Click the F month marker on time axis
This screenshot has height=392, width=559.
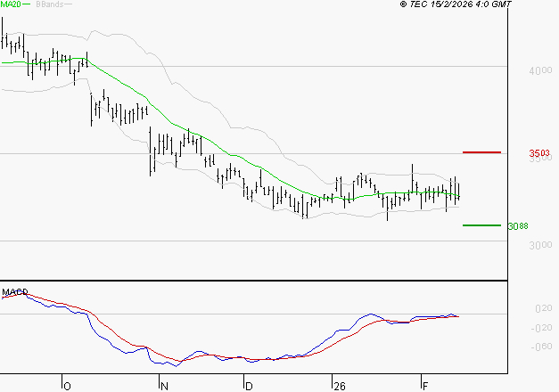(424, 386)
